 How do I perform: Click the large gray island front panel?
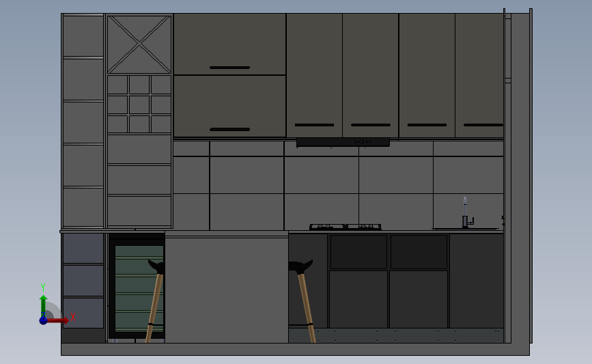227,290
